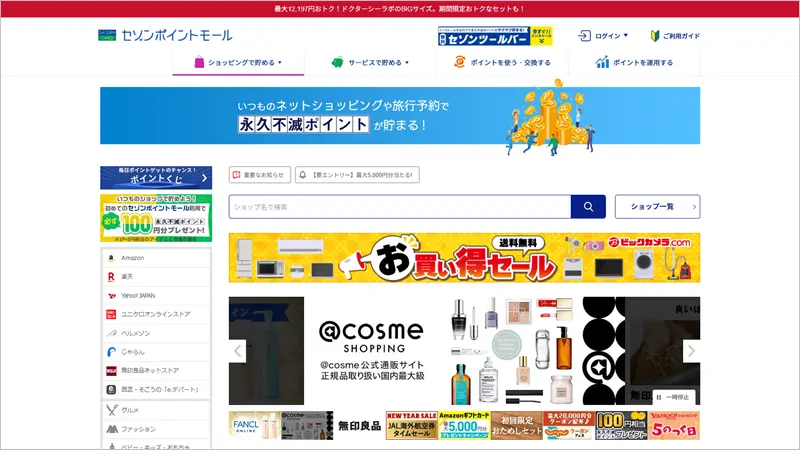Click the clothing ファッション icon
The height and width of the screenshot is (450, 800).
(112, 429)
